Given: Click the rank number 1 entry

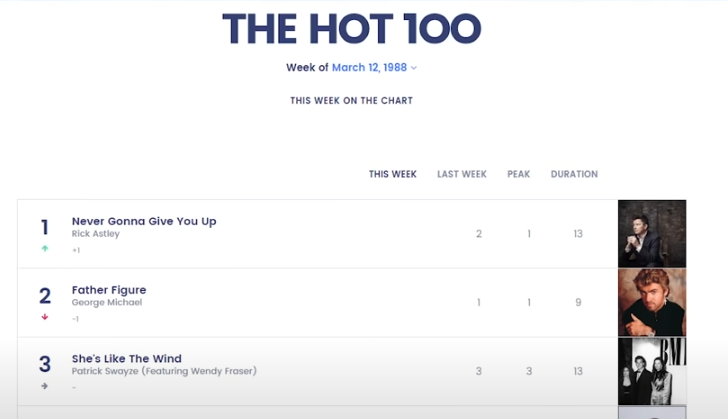Looking at the screenshot, I should click(x=44, y=228).
